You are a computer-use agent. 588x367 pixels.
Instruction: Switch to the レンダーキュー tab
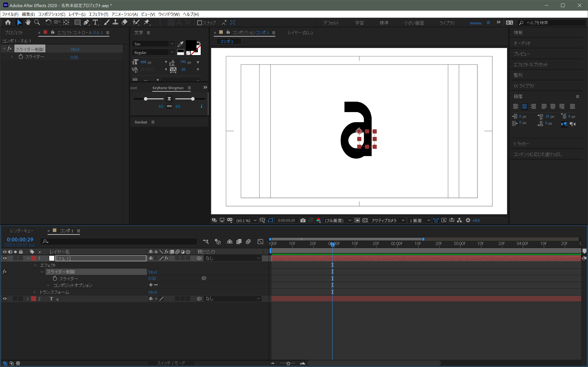pyautogui.click(x=22, y=231)
